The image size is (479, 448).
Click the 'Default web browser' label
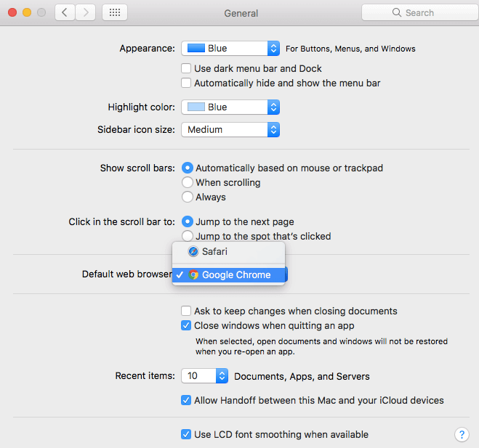pos(126,274)
